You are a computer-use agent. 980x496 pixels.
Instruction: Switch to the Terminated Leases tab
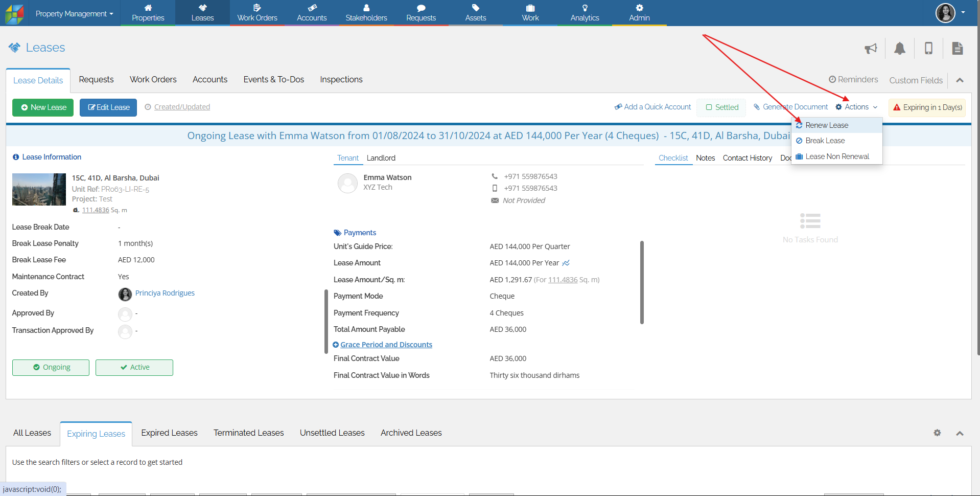pos(248,433)
